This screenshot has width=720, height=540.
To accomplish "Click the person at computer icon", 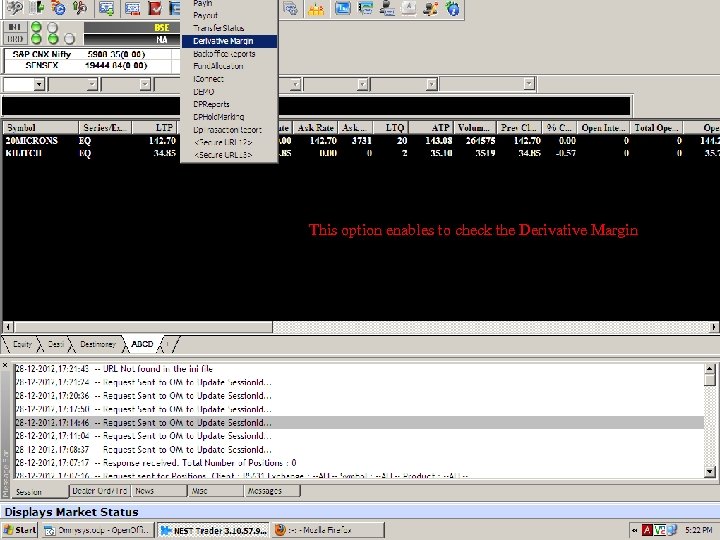I will point(387,8).
